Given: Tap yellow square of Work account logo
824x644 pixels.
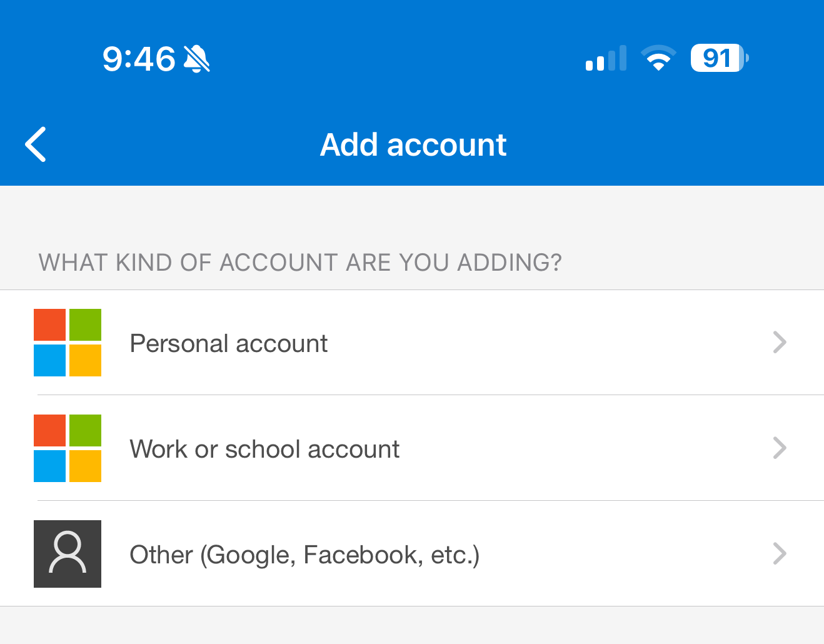Looking at the screenshot, I should 85,466.
